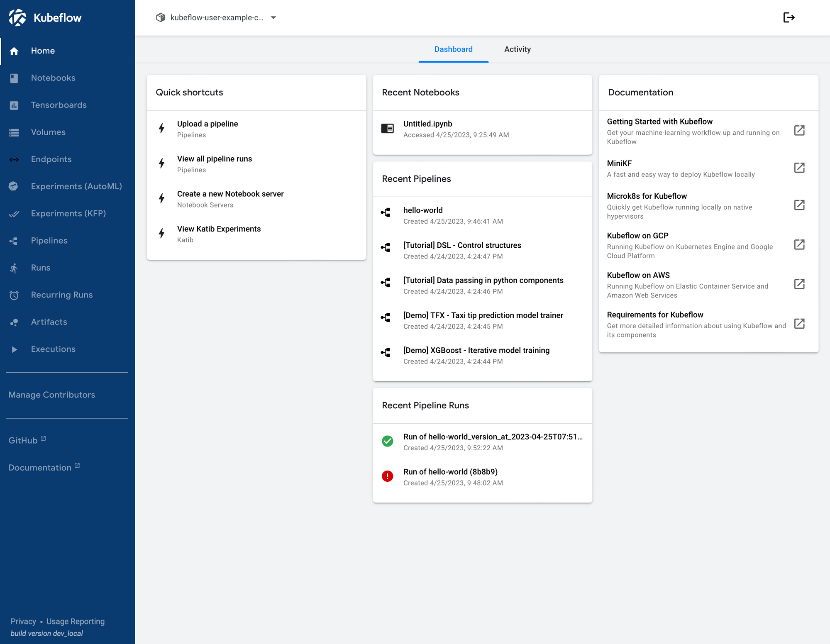The width and height of the screenshot is (830, 644).
Task: Click the Runs running-person icon
Action: (x=14, y=268)
